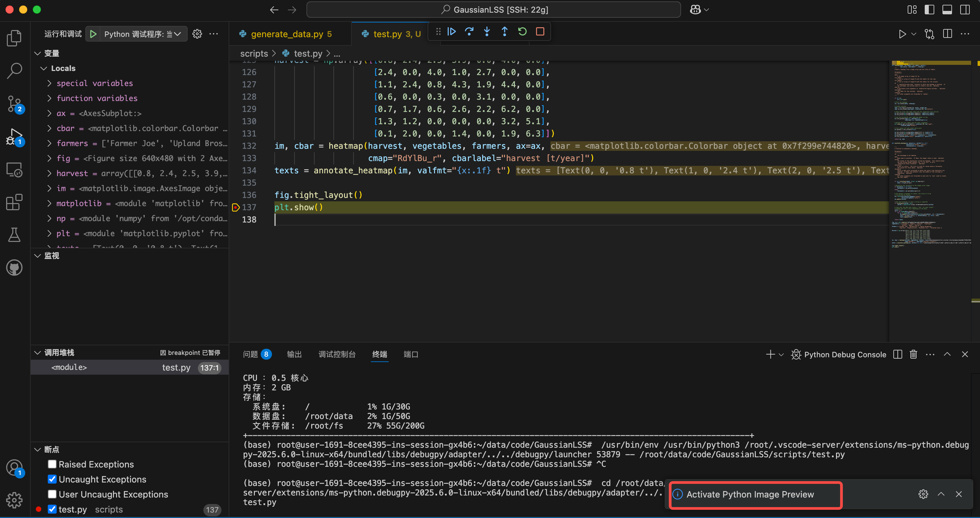Expand the harvest variable in Locals
980x518 pixels.
(x=49, y=173)
